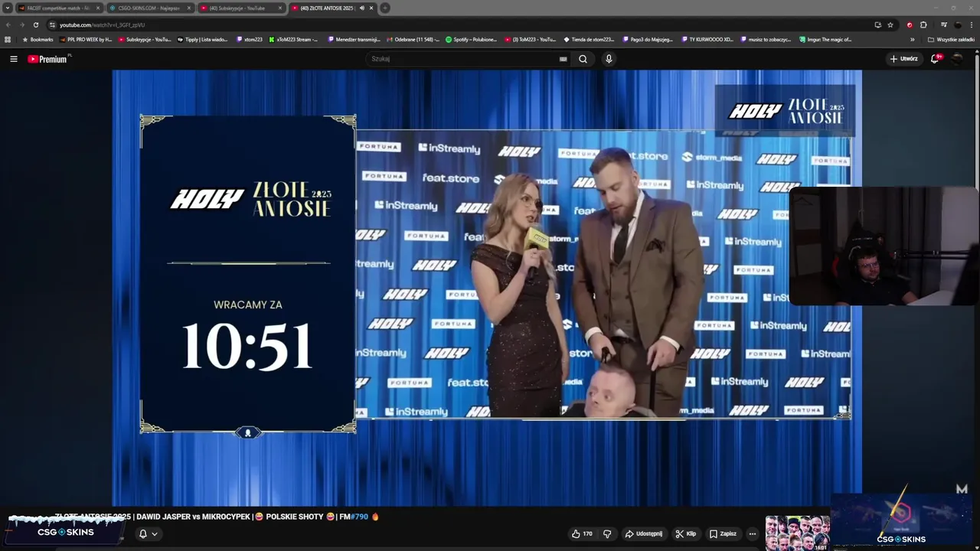Close the FACEIT competitive match tab
This screenshot has width=980, height=551.
coord(98,8)
